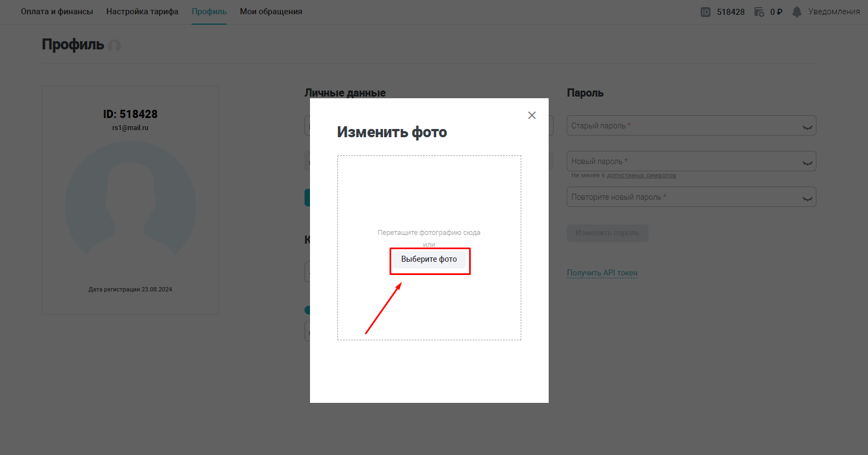This screenshot has height=455, width=868.
Task: Click the Пароль section heading
Action: 585,93
